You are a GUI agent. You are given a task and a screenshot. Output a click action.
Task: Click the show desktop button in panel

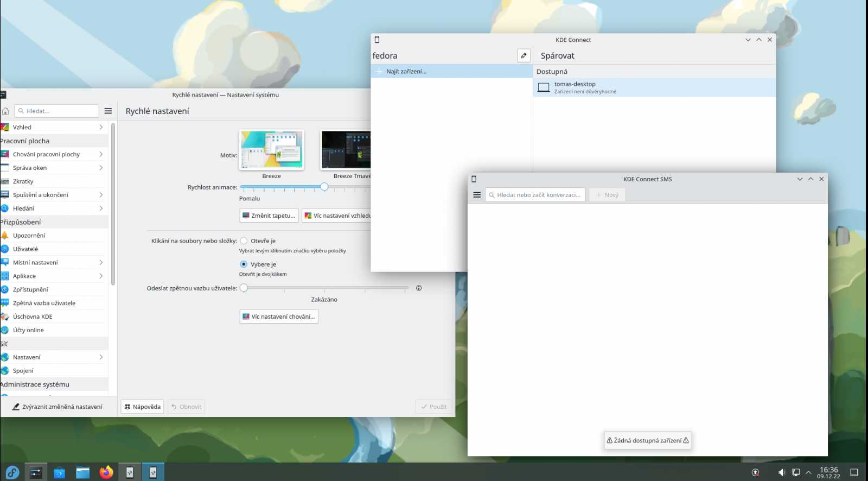click(854, 472)
